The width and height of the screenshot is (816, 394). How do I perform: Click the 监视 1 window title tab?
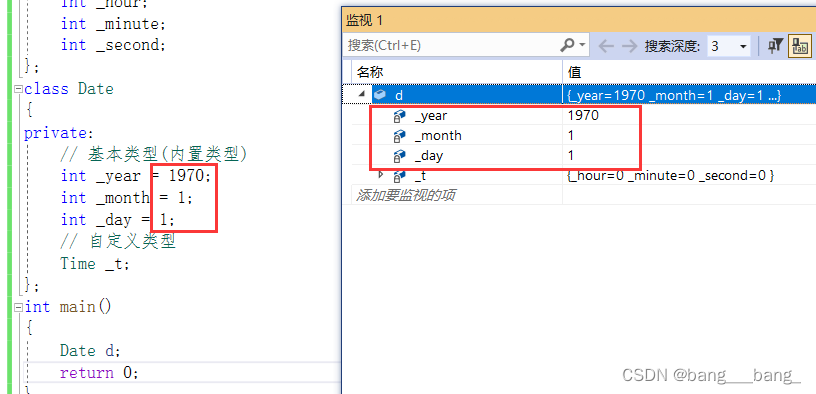tap(364, 20)
